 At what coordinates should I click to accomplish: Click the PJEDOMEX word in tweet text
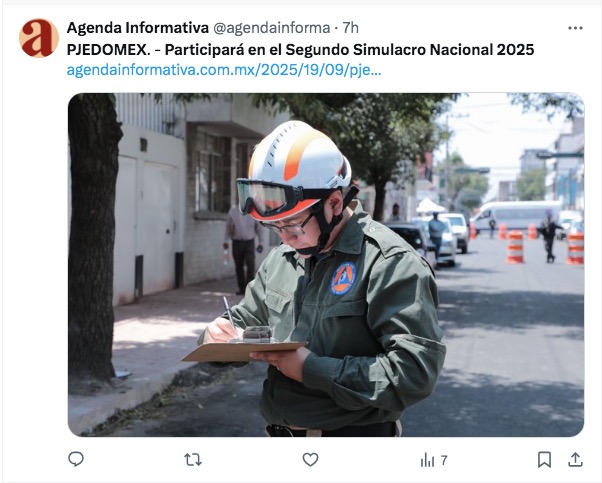pyautogui.click(x=109, y=50)
